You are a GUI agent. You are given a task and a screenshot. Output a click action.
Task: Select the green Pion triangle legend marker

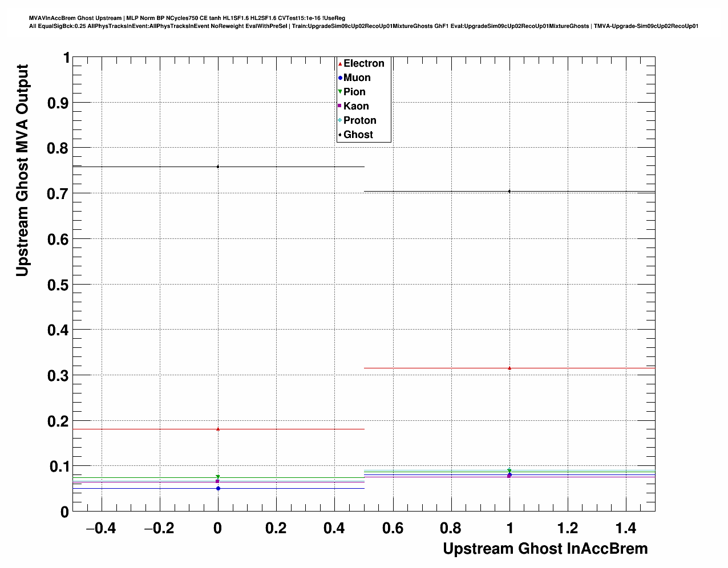coord(340,92)
